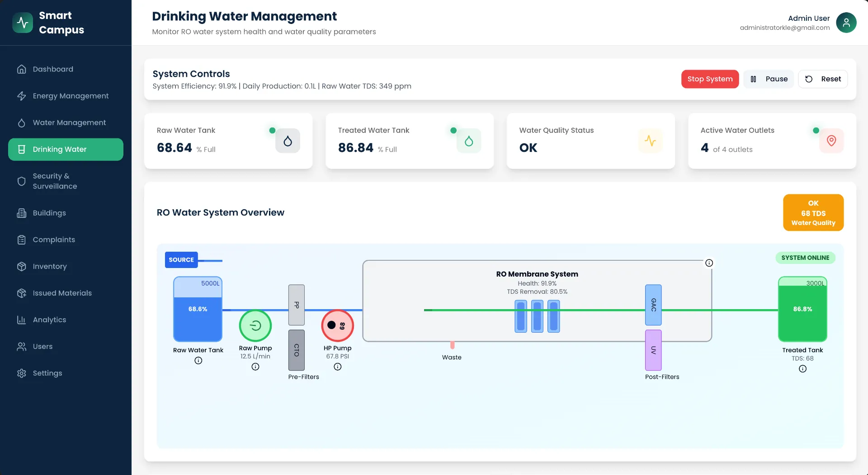Click the Water Management droplet icon
This screenshot has height=475, width=868.
[x=22, y=122]
